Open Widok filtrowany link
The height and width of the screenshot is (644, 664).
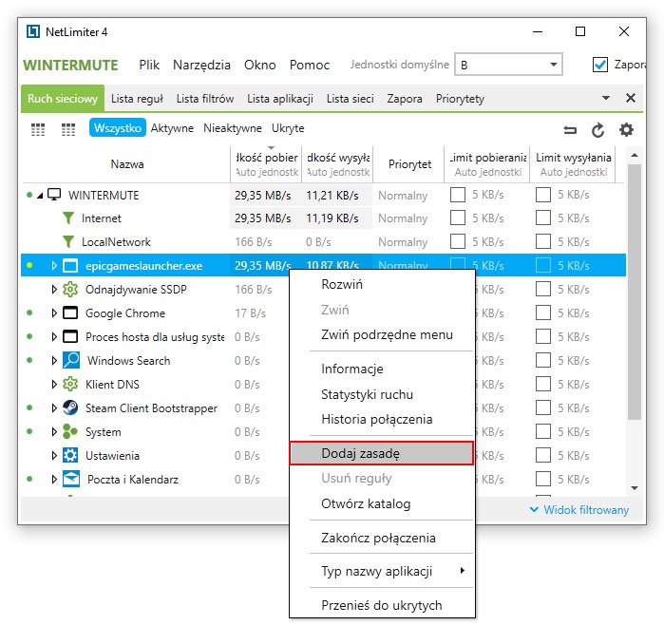pos(579,510)
